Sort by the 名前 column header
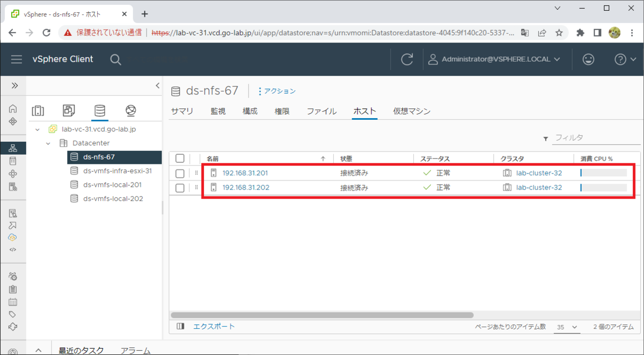Screen dimensions: 644x355 (213, 159)
